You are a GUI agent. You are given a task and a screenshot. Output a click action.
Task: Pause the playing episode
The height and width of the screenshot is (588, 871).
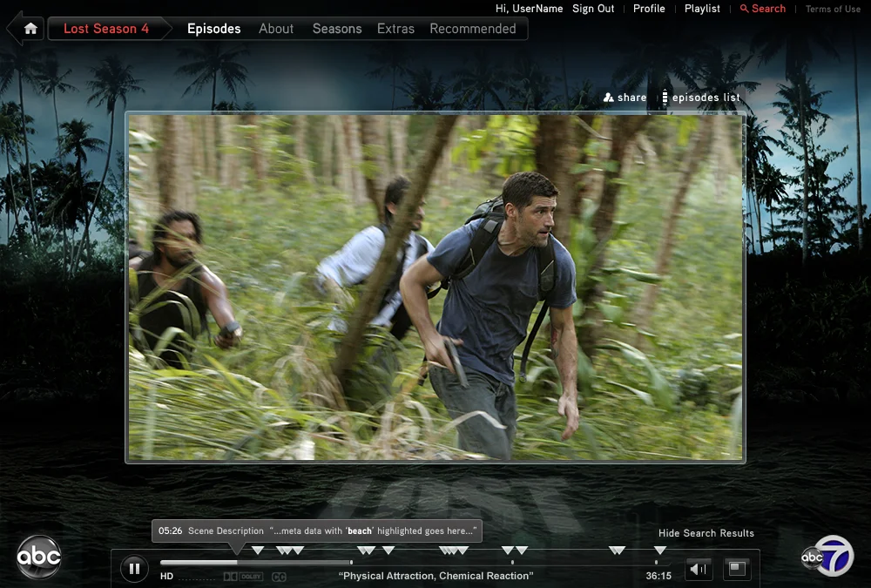pyautogui.click(x=134, y=569)
